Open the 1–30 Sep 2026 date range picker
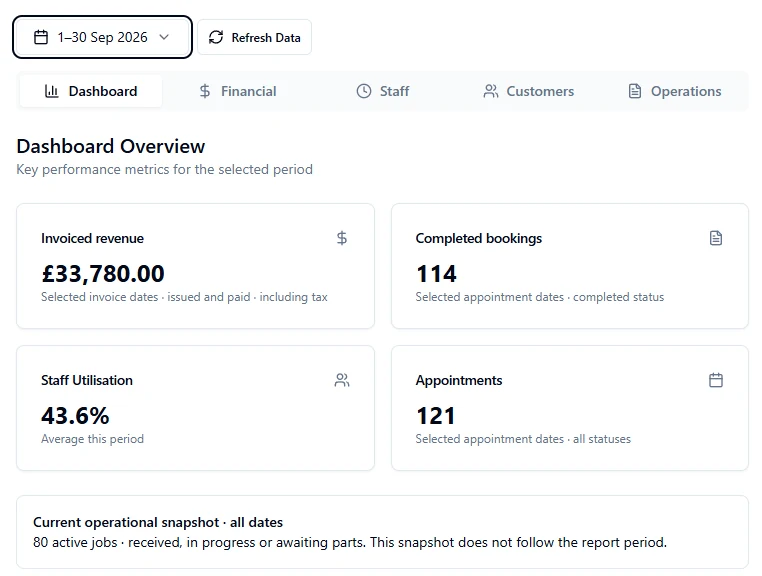762x576 pixels. click(x=102, y=37)
